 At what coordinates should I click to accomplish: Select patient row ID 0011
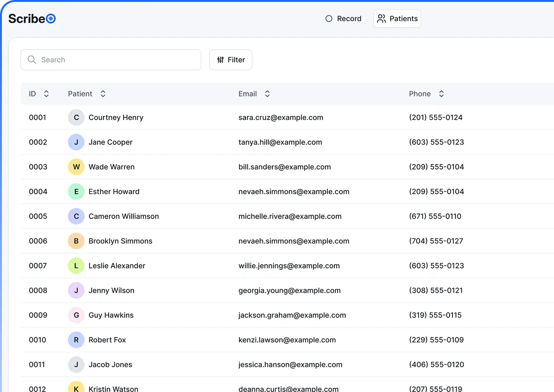(37, 365)
